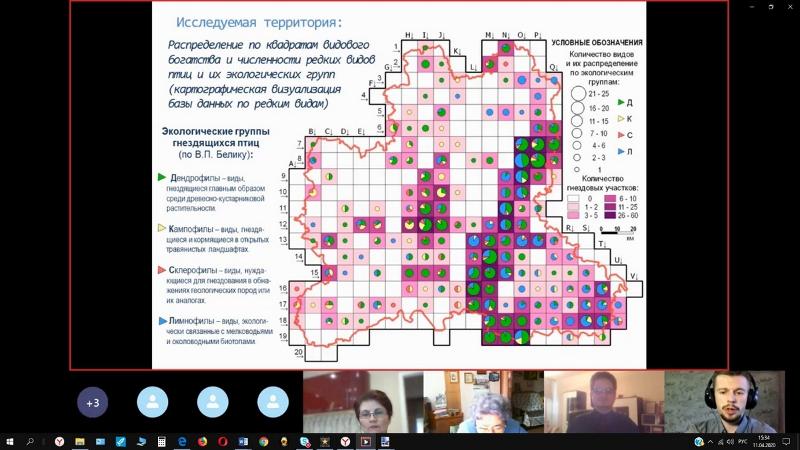The height and width of the screenshot is (450, 800).
Task: Open Microsoft Word from the taskbar
Action: point(243,441)
